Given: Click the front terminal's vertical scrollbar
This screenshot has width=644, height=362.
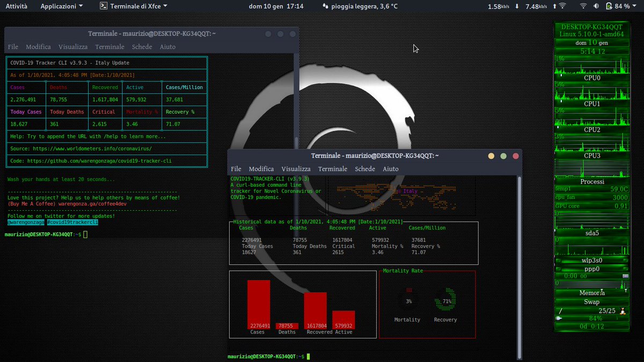Looking at the screenshot, I should tap(519, 268).
